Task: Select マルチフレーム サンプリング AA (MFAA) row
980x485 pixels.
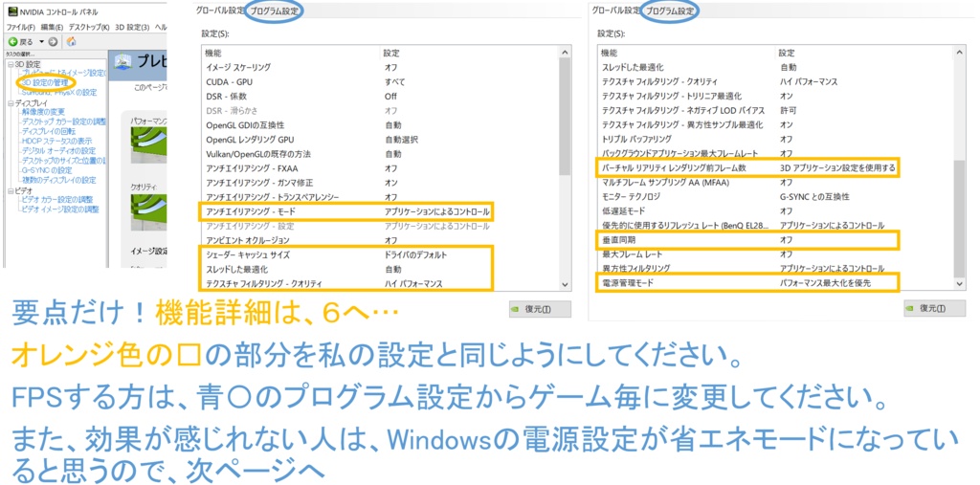Action: 776,183
